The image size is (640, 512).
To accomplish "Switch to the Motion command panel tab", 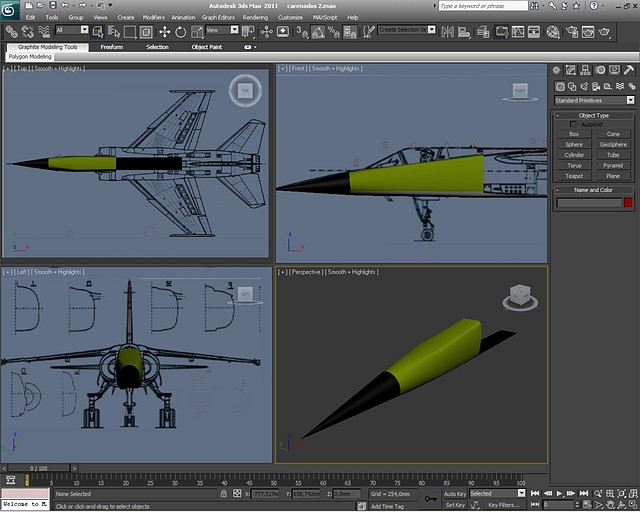I will (x=600, y=70).
